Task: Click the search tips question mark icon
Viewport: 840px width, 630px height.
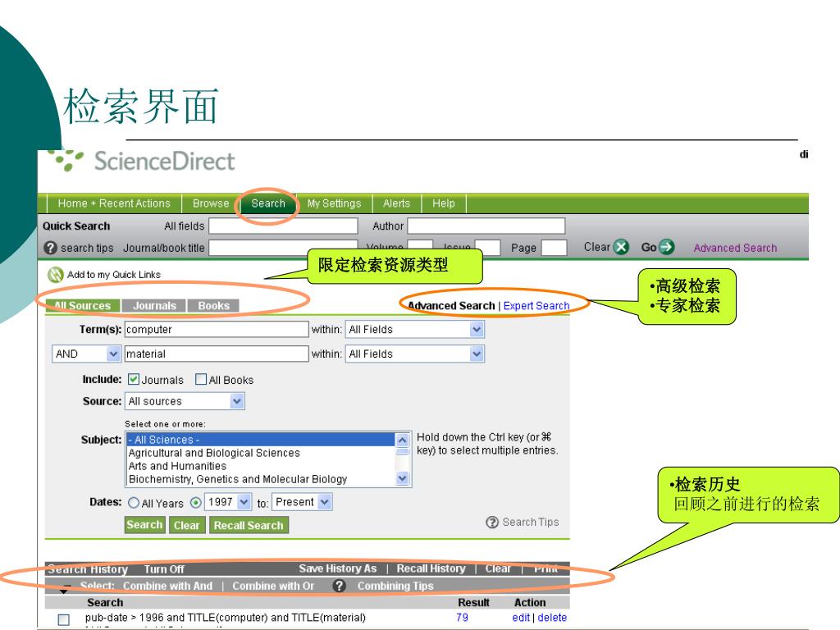Action: point(50,248)
